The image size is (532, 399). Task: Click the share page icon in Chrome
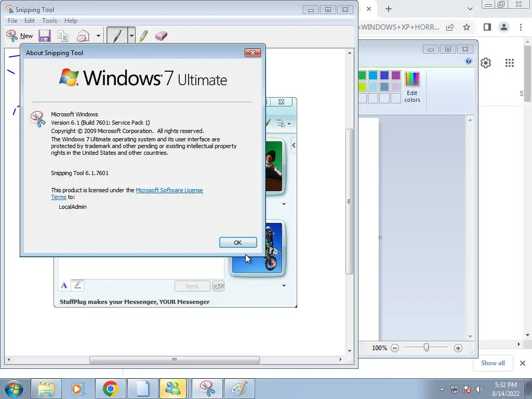tap(450, 27)
